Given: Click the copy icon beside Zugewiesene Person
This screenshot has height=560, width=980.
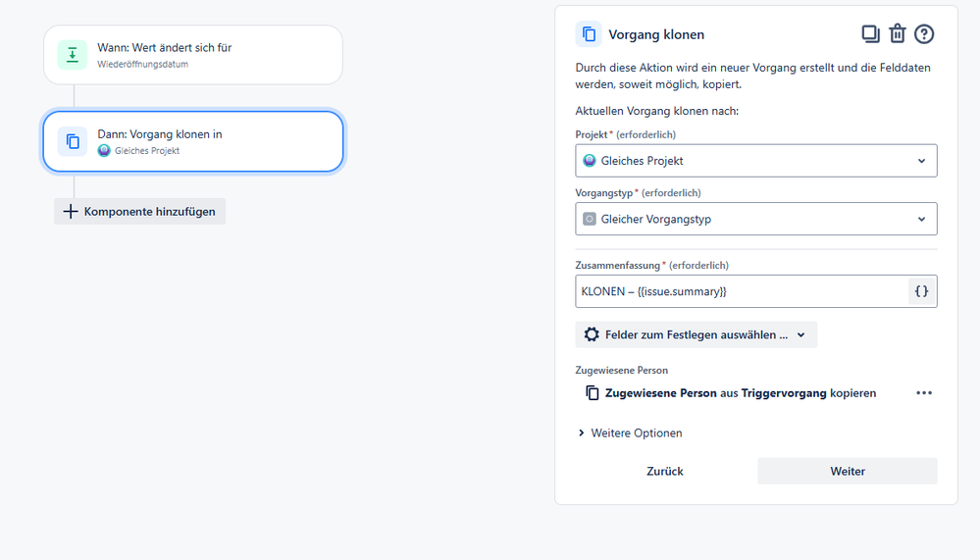Looking at the screenshot, I should (x=592, y=393).
